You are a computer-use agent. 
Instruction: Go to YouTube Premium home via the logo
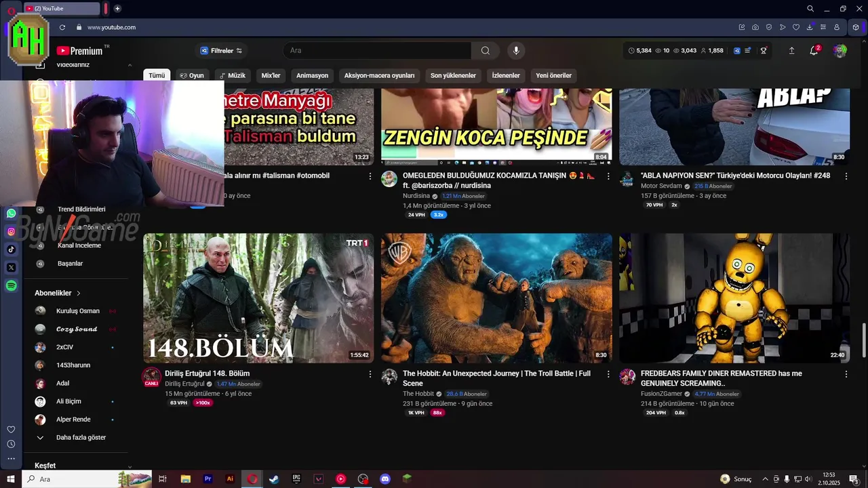click(x=80, y=51)
